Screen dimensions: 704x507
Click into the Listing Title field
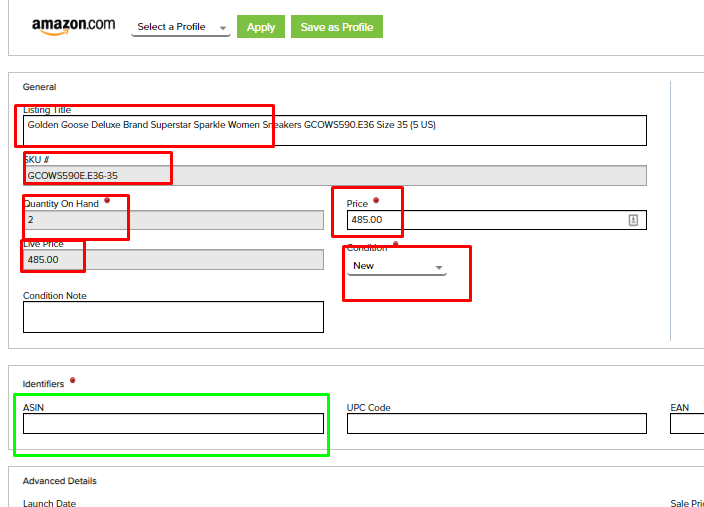335,131
